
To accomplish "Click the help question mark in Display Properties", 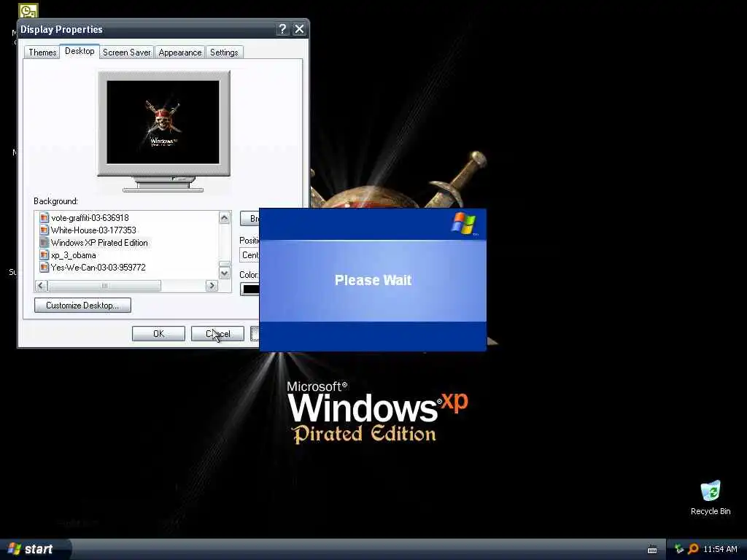I will click(x=282, y=29).
